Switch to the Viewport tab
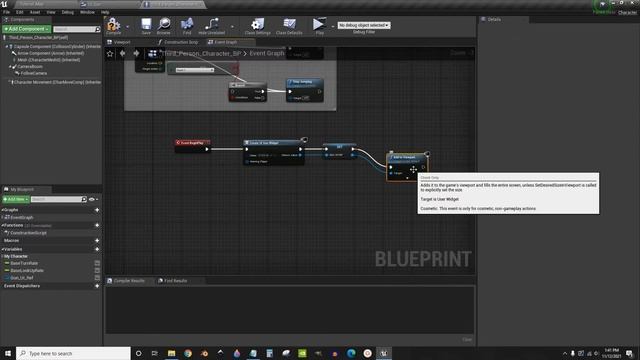This screenshot has width=640, height=360. (x=119, y=42)
